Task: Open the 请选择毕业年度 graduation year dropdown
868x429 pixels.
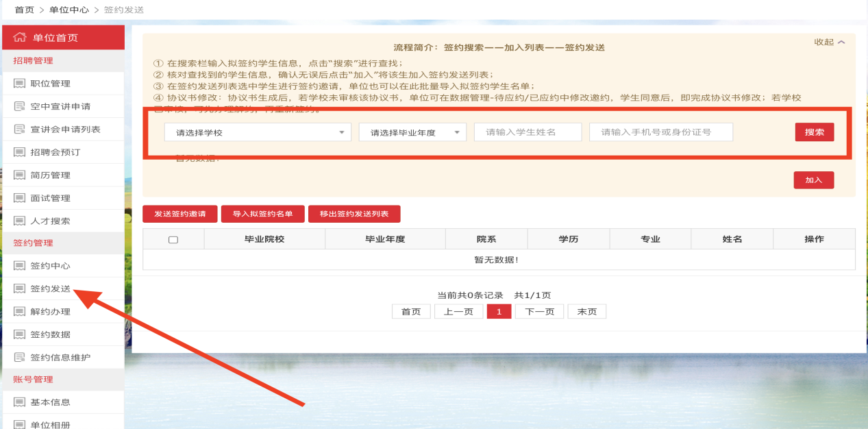Action: [412, 132]
